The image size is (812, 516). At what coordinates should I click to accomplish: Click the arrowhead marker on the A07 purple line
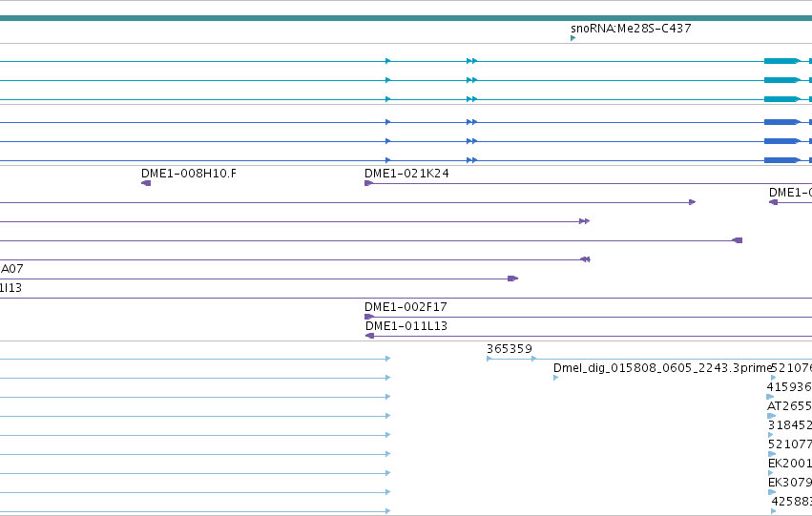[512, 279]
